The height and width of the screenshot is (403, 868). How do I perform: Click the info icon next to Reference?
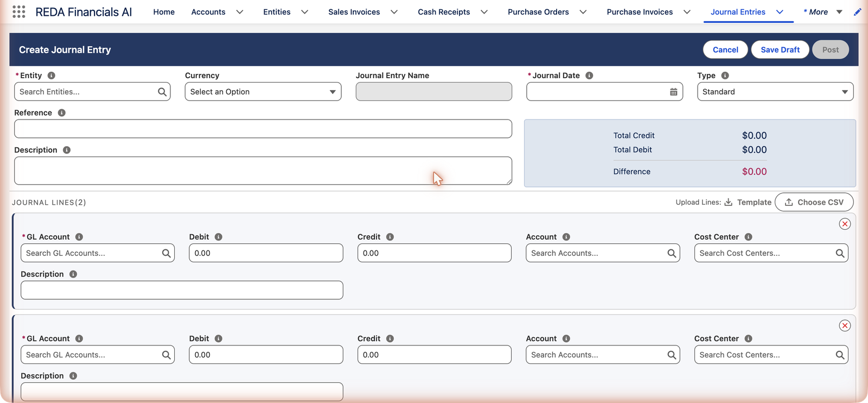62,113
